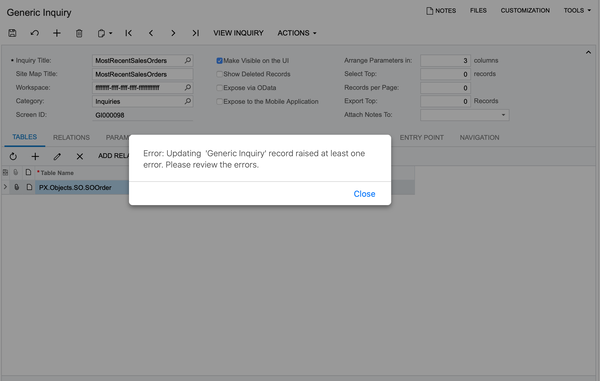Image resolution: width=600 pixels, height=381 pixels.
Task: Click the Site Map Title input field
Action: pyautogui.click(x=142, y=74)
